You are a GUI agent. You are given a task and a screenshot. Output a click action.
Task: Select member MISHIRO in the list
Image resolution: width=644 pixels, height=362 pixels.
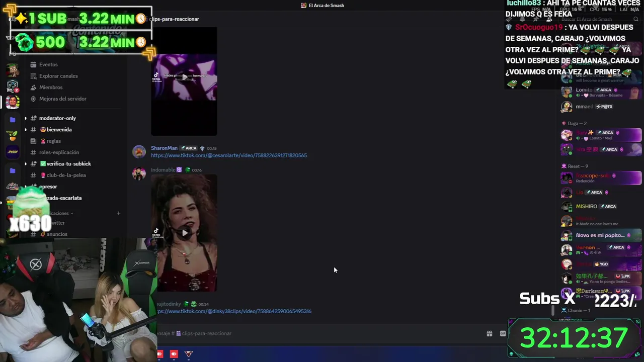601,206
